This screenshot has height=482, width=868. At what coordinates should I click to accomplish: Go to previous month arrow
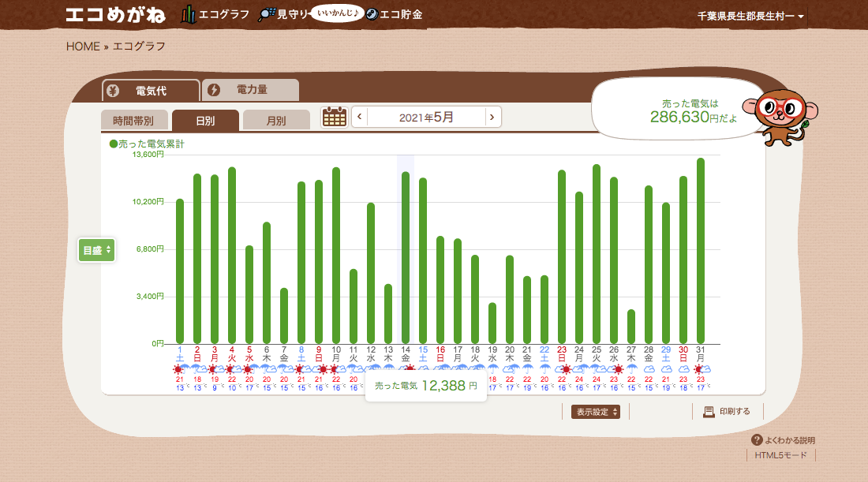click(359, 117)
